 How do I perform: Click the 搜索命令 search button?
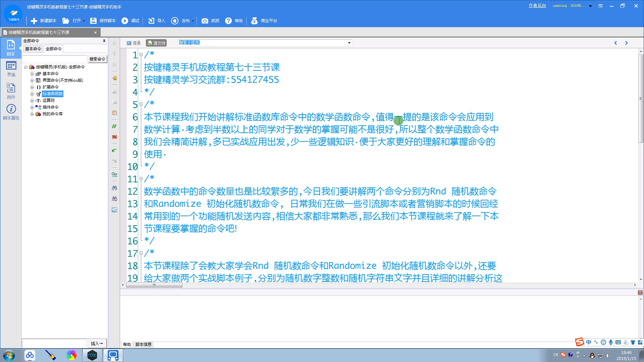[x=97, y=59]
